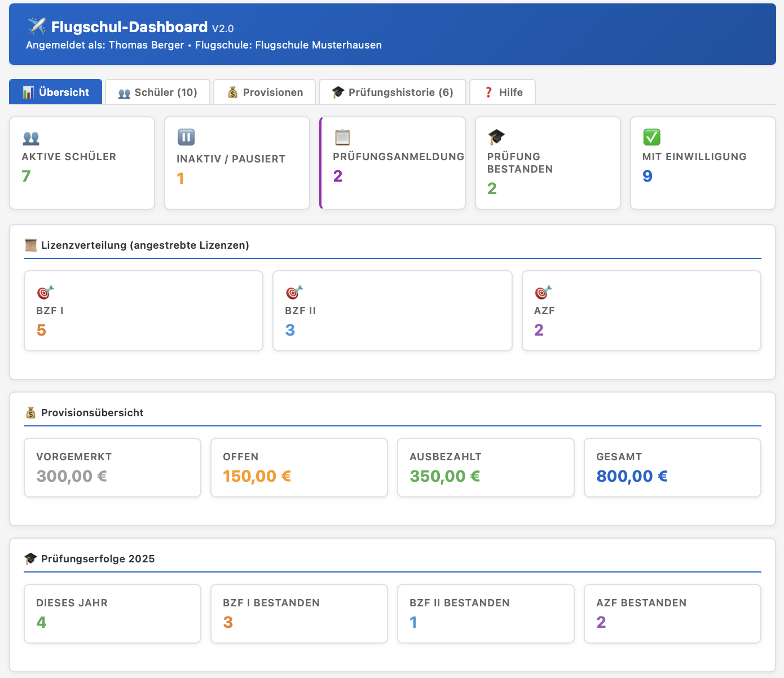Click the Vorgemerkt 300,00 € card
The image size is (784, 678).
point(112,468)
